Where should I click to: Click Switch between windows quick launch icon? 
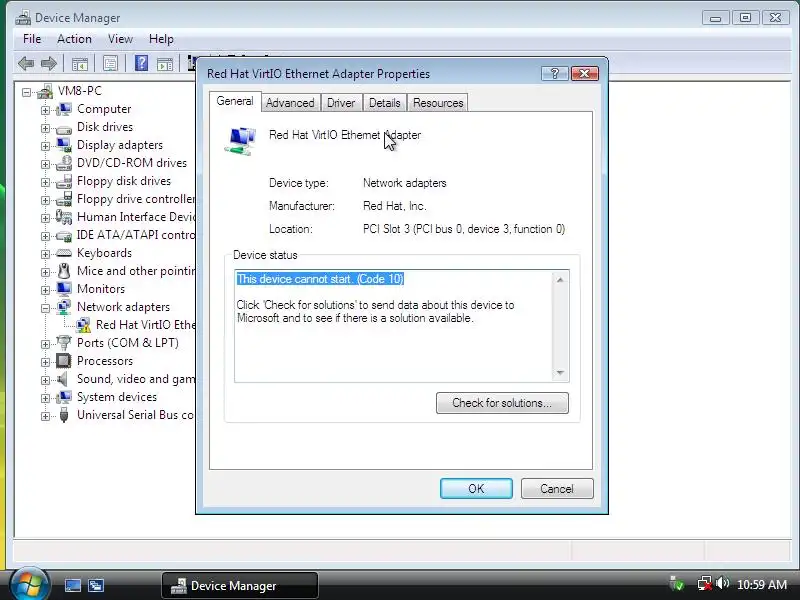95,585
